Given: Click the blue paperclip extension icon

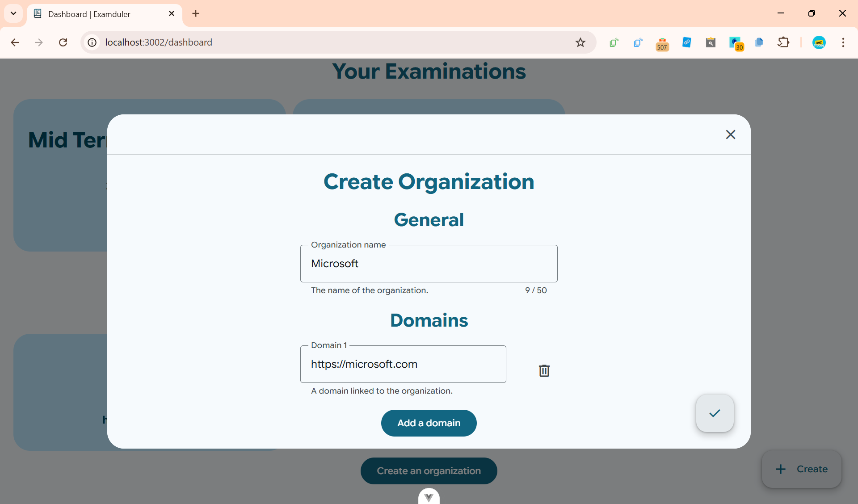Looking at the screenshot, I should point(687,42).
